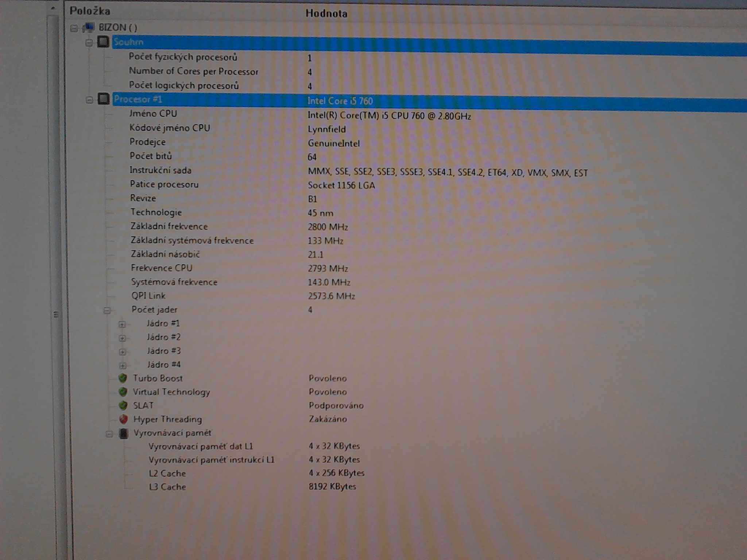Click the red Hyper Threading shield icon
The image size is (747, 560).
(x=124, y=419)
